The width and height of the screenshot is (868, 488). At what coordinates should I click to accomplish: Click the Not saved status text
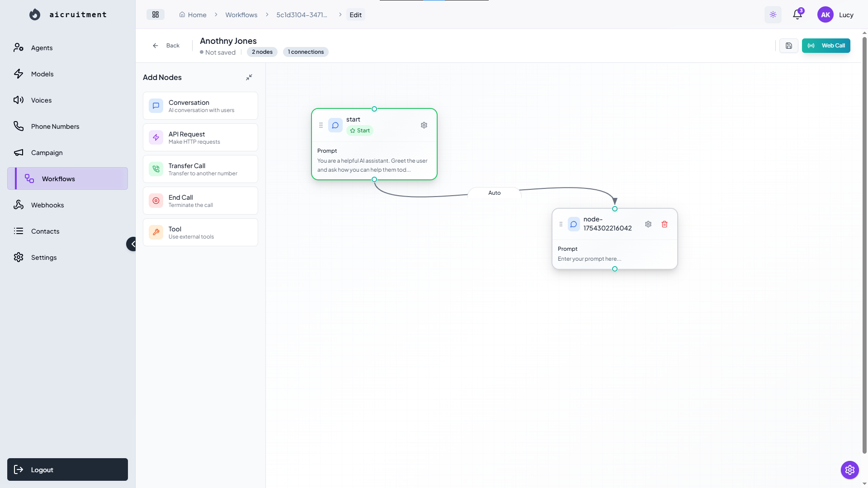click(x=220, y=52)
